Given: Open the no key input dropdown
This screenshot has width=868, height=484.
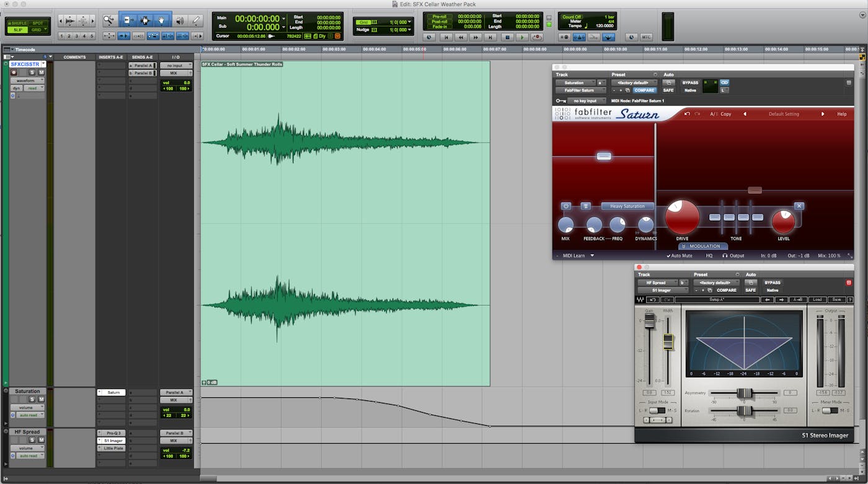Looking at the screenshot, I should [587, 100].
